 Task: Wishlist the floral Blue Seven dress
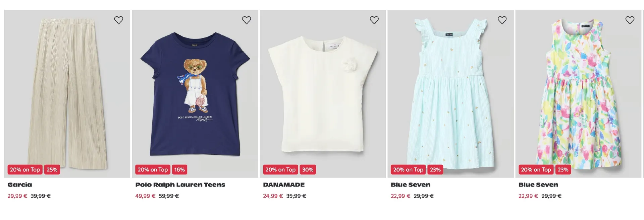(630, 20)
